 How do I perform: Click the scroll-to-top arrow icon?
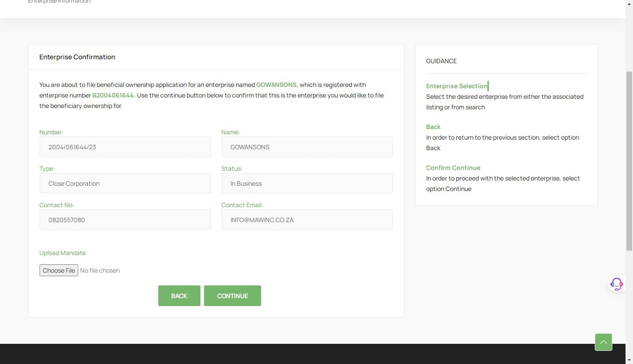(603, 342)
